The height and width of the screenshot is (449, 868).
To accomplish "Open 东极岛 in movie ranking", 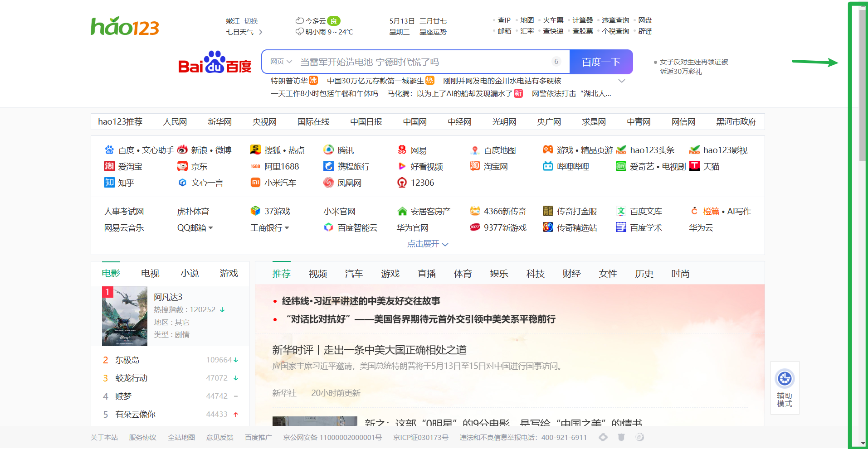I will (x=127, y=360).
